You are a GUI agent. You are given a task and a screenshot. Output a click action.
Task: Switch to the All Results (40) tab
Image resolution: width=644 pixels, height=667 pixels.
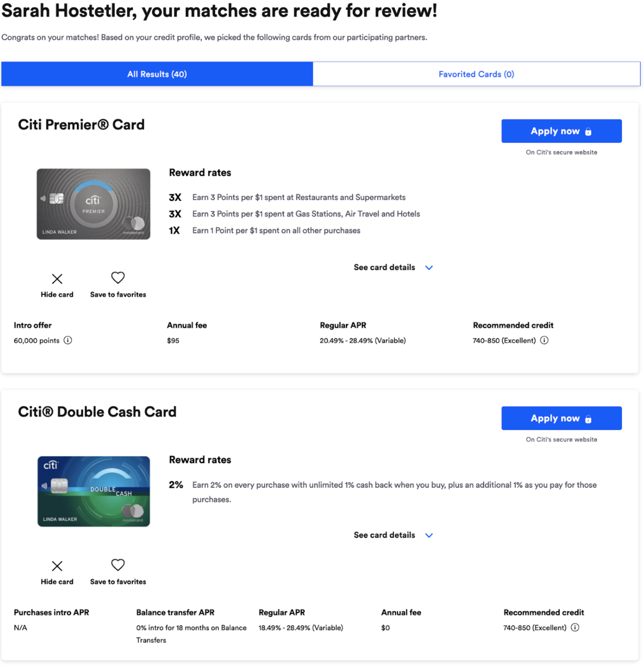point(157,74)
